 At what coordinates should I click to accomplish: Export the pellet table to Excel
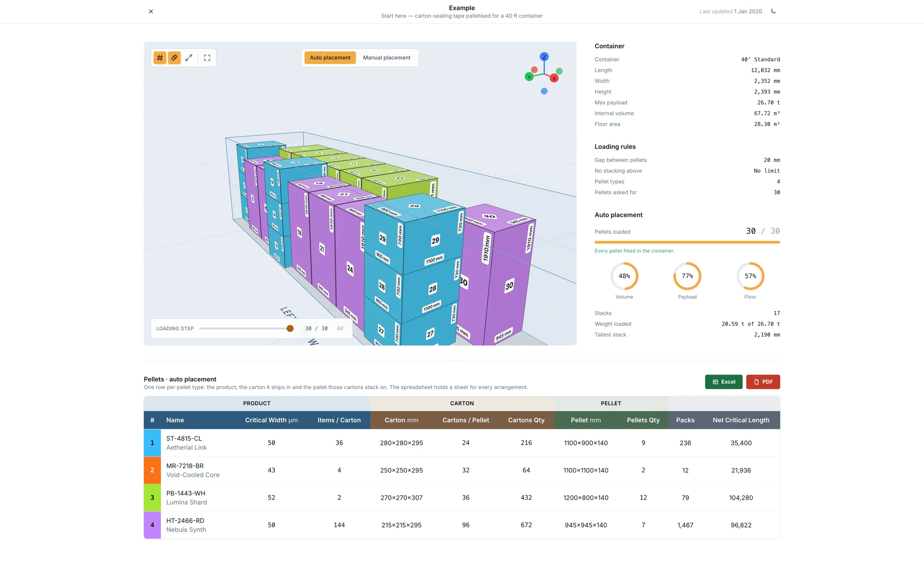(724, 382)
